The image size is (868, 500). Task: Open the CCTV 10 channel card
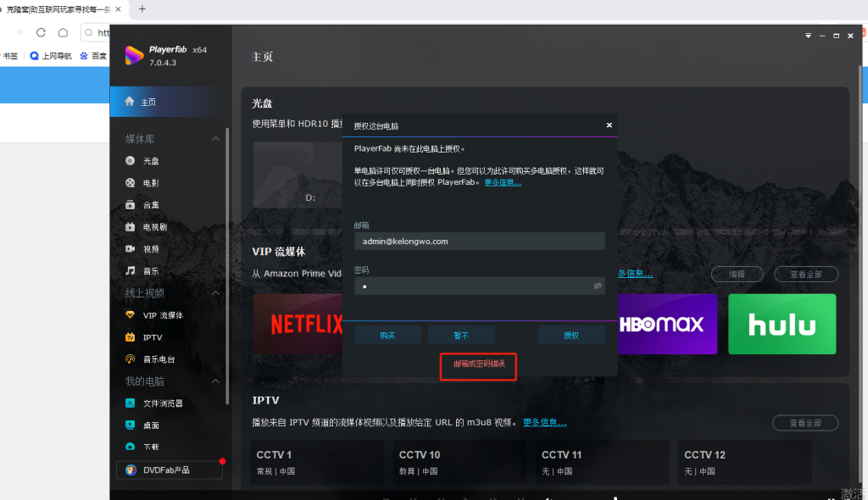[x=459, y=463]
